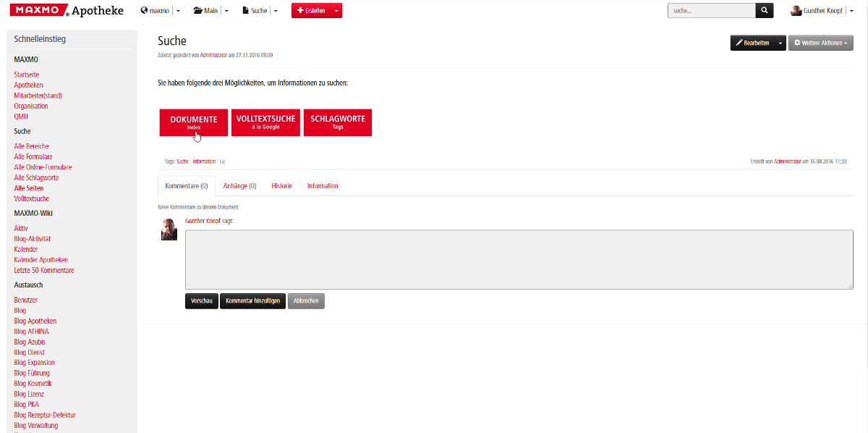The width and height of the screenshot is (868, 433).
Task: Open the Main folder space item
Action: click(205, 11)
